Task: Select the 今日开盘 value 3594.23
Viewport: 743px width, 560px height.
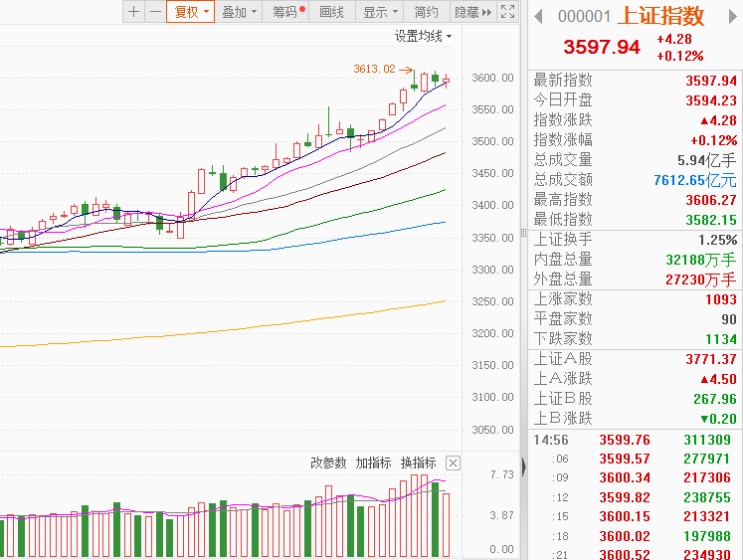Action: [x=711, y=100]
